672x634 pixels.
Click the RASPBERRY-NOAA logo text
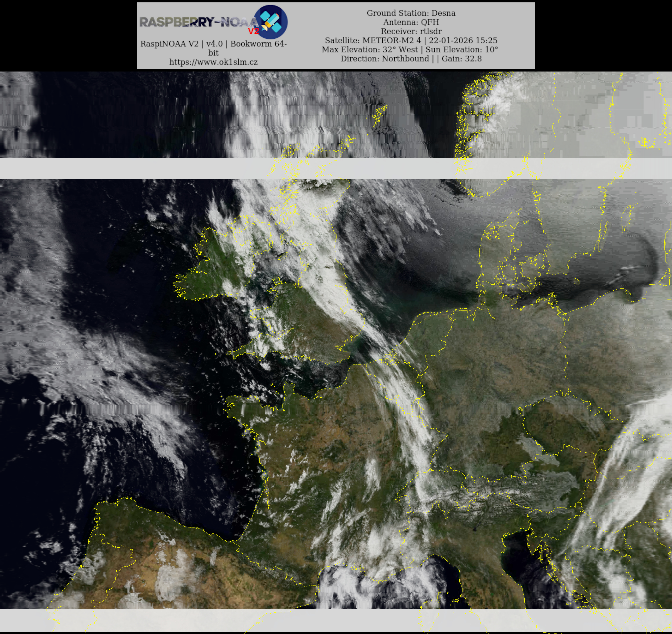click(x=198, y=22)
